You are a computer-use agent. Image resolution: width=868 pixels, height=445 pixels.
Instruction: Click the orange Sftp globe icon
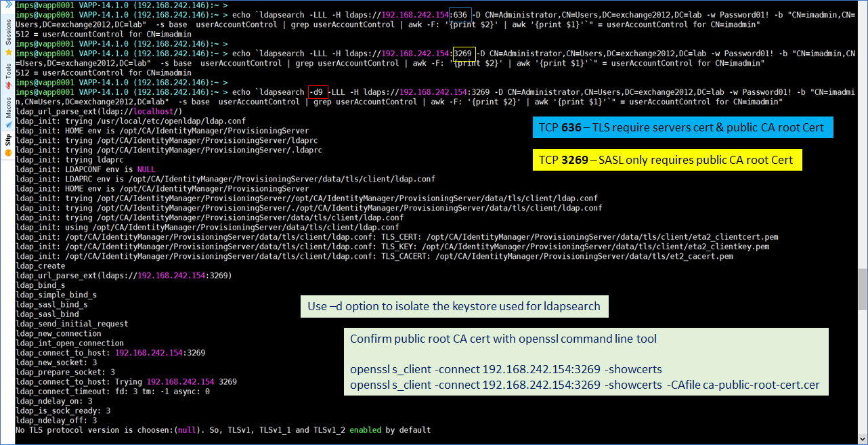tap(7, 153)
